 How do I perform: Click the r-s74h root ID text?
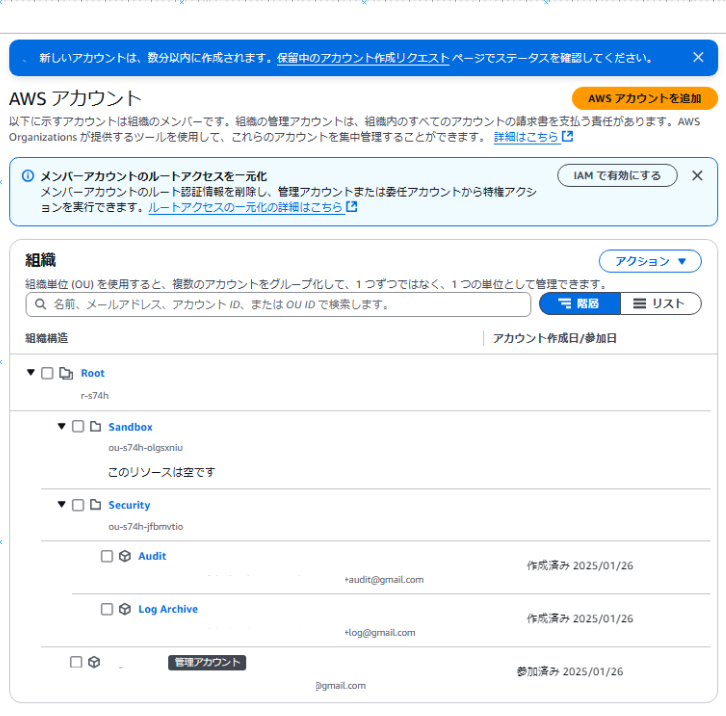[95, 396]
